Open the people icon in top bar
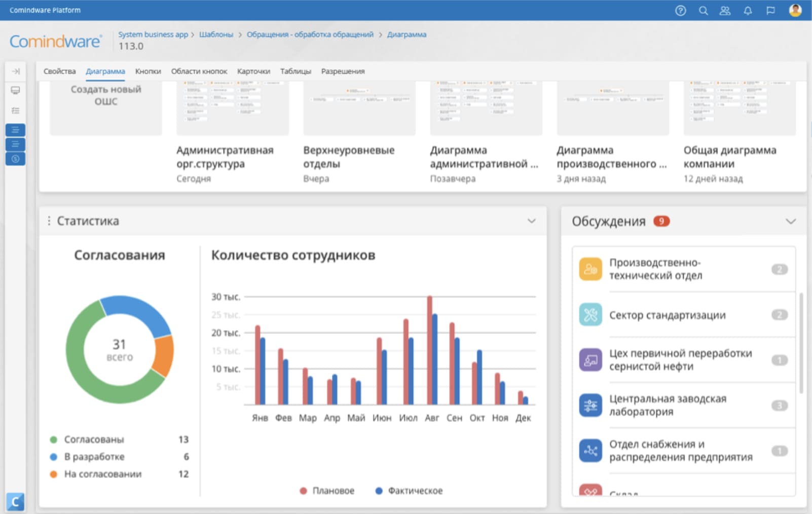 click(725, 10)
